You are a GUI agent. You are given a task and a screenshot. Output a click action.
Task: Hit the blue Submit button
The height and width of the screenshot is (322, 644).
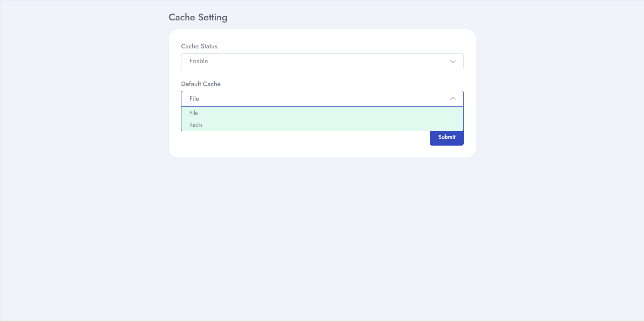tap(447, 137)
